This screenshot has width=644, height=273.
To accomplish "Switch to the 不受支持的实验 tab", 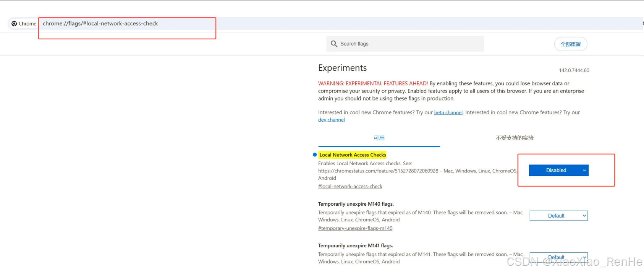I will click(515, 138).
